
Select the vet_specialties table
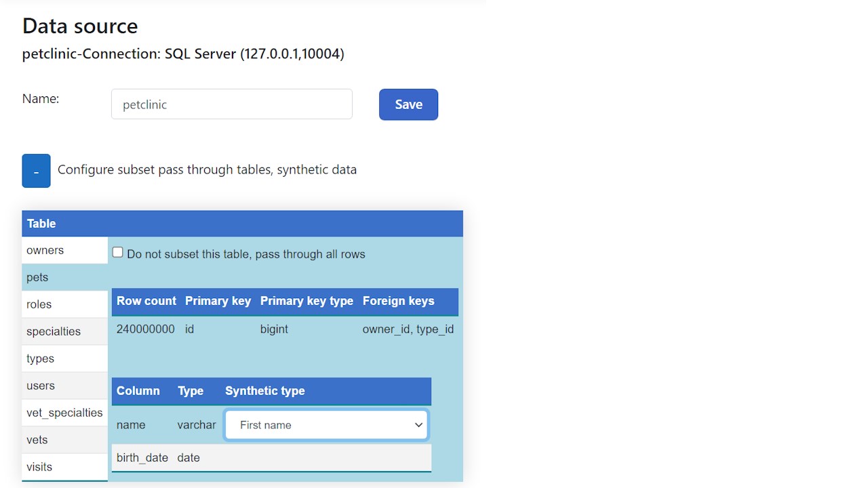64,413
